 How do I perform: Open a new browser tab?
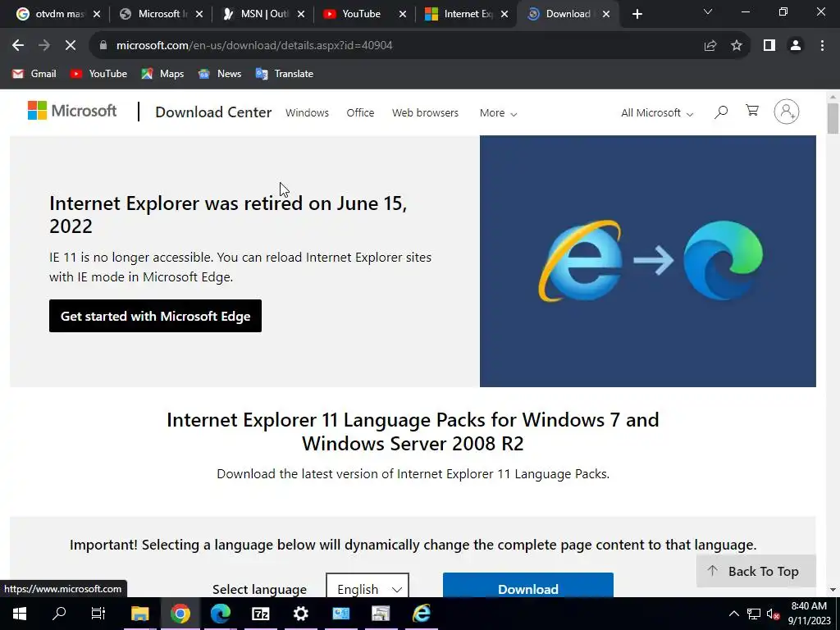click(637, 14)
